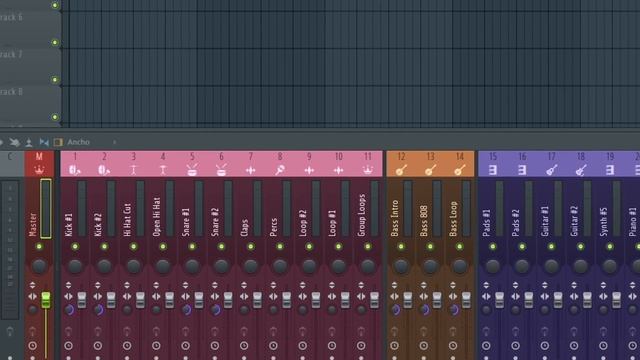Mute Kick #1 using its green light
Viewport: 640px width, 360px height.
point(75,247)
